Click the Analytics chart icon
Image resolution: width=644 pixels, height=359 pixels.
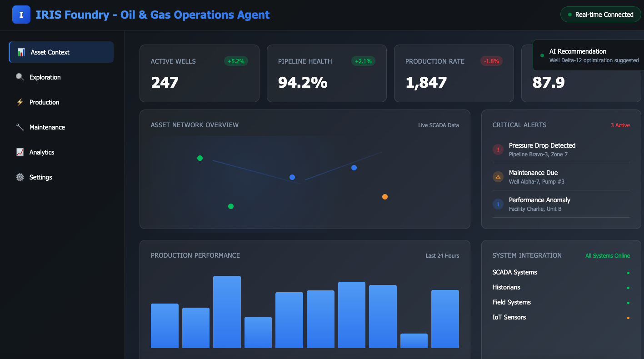pyautogui.click(x=20, y=152)
